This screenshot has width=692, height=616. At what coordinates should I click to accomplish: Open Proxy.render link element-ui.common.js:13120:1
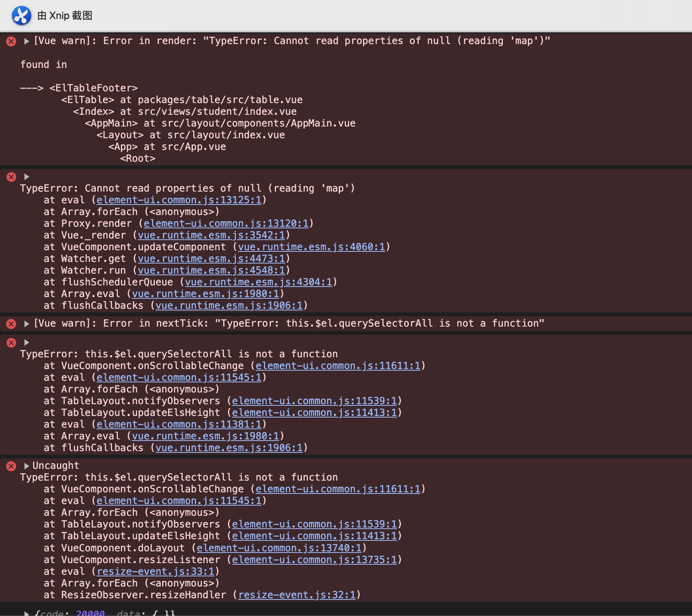pos(226,224)
